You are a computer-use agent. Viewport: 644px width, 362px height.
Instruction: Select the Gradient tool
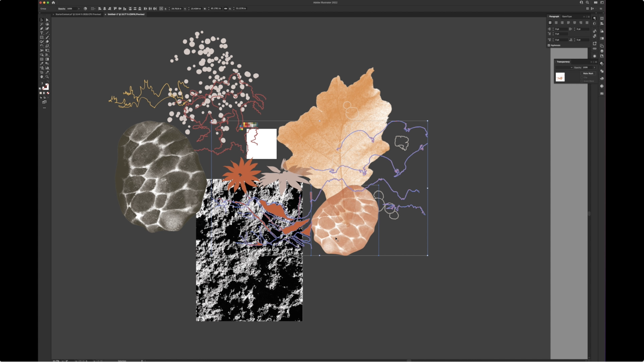pyautogui.click(x=47, y=59)
